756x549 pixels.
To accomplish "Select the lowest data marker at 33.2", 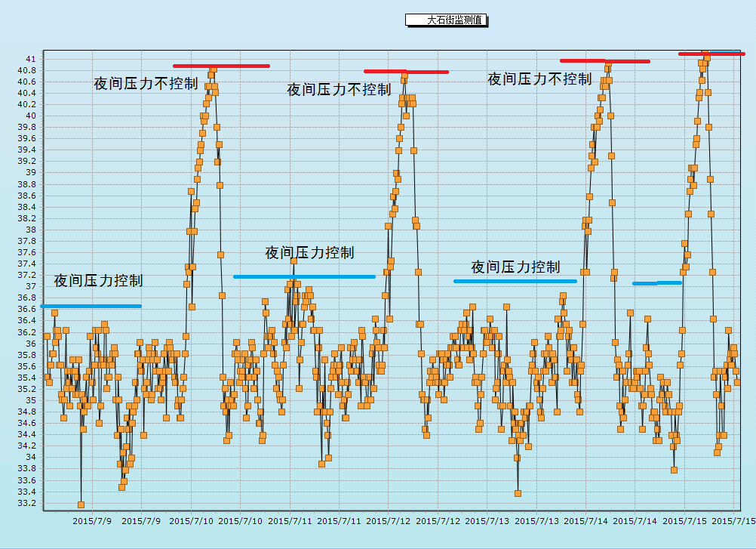I will (81, 504).
